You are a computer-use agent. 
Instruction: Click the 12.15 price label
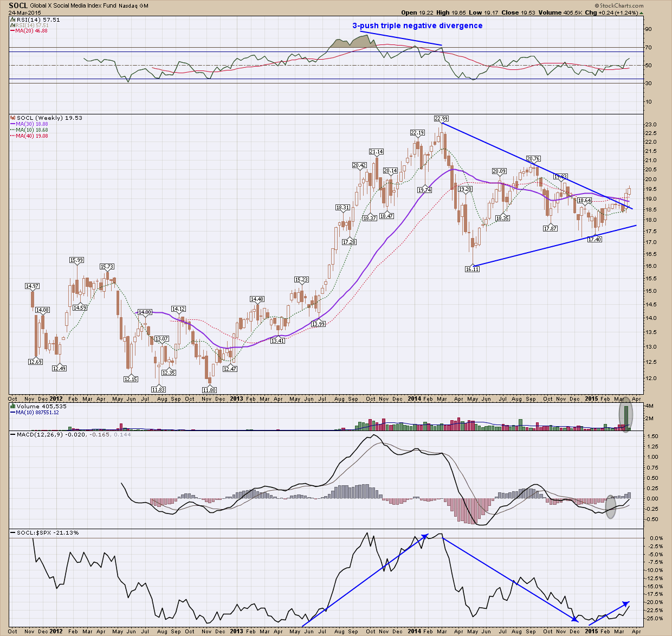(131, 379)
